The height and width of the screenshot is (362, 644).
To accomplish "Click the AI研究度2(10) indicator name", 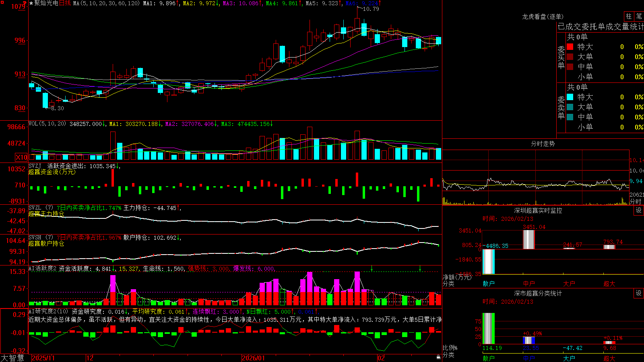I will click(48, 311).
